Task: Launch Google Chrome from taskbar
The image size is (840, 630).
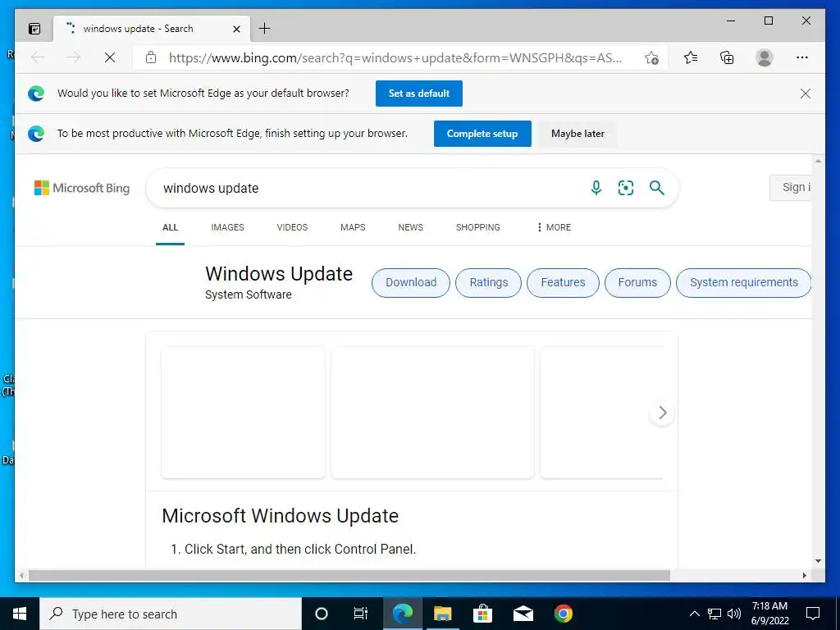Action: 563,614
